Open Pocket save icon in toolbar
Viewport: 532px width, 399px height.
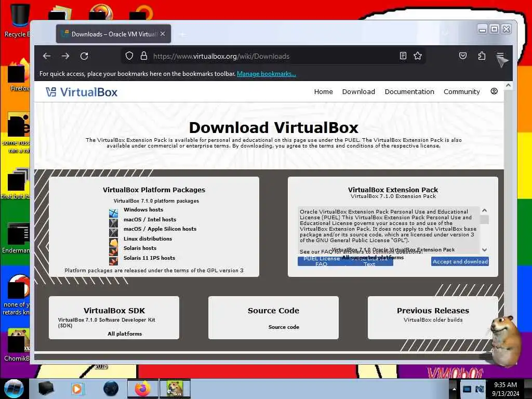click(x=463, y=56)
